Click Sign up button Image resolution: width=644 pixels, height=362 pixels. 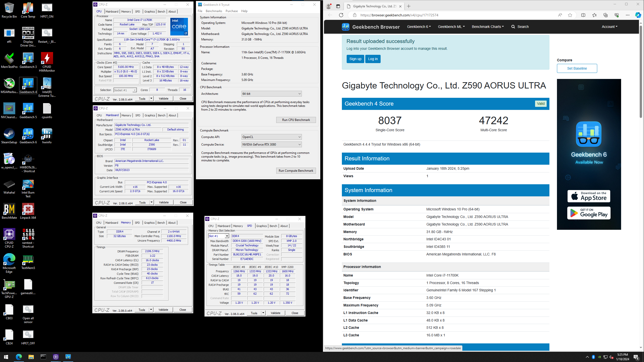point(355,59)
